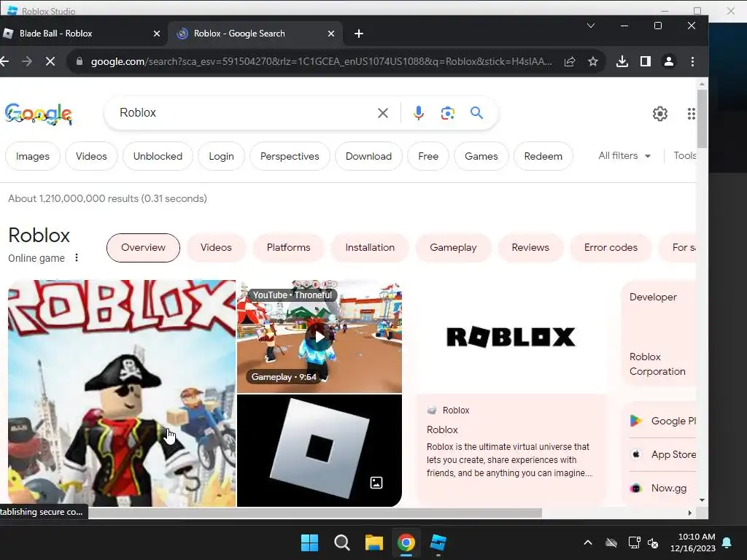The height and width of the screenshot is (560, 747).
Task: Open the Installation section
Action: click(370, 248)
